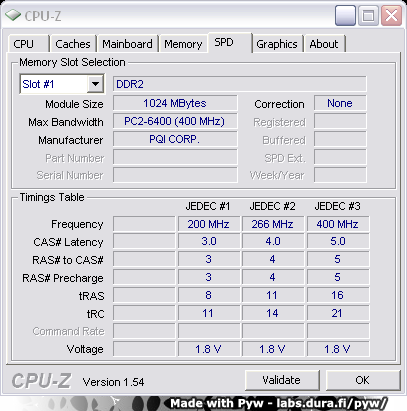Click the Validate button
This screenshot has width=407, height=411.
[282, 380]
